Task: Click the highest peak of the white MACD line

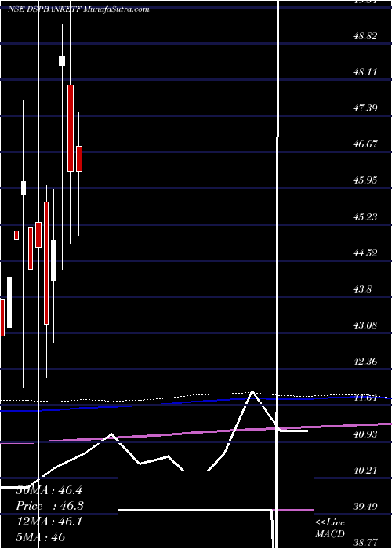Action: click(x=252, y=391)
